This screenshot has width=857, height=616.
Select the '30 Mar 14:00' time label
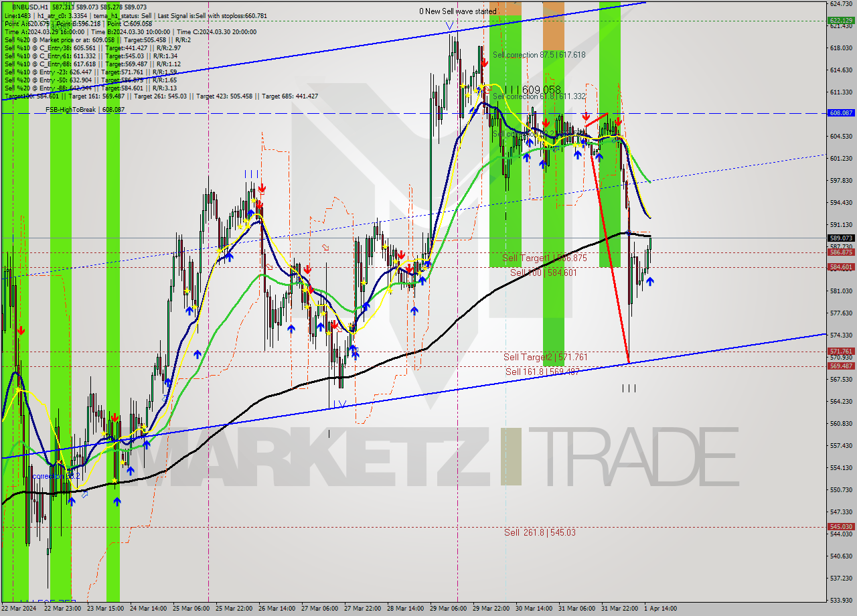(x=534, y=609)
